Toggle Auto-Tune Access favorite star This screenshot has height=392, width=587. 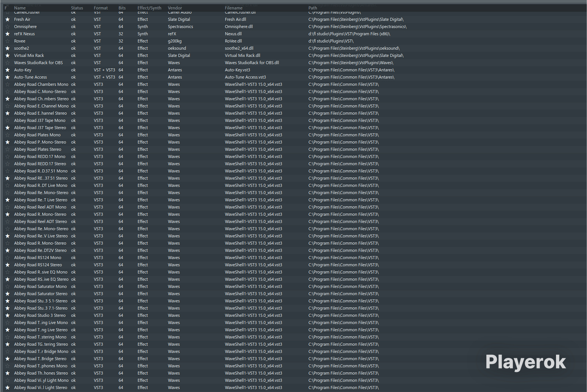tap(7, 77)
